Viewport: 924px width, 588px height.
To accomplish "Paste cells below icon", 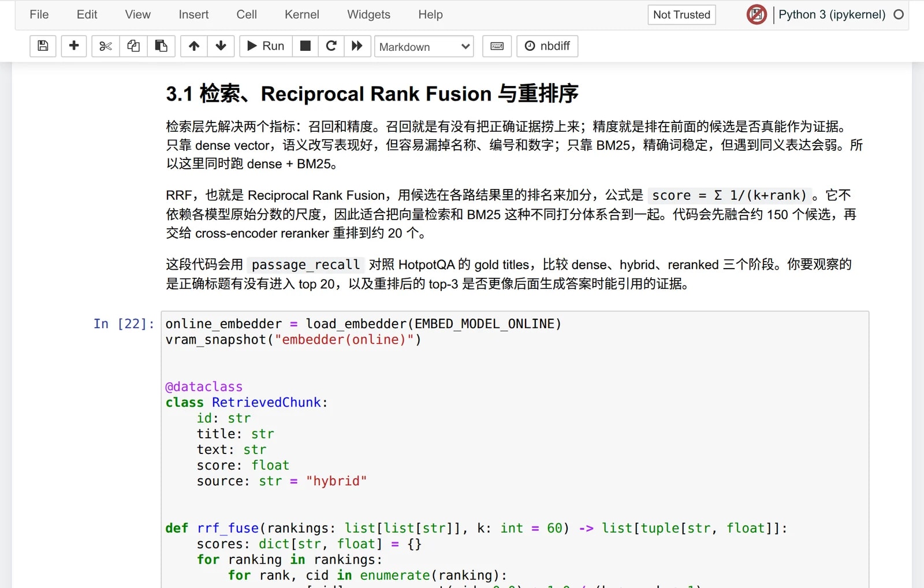I will 161,46.
